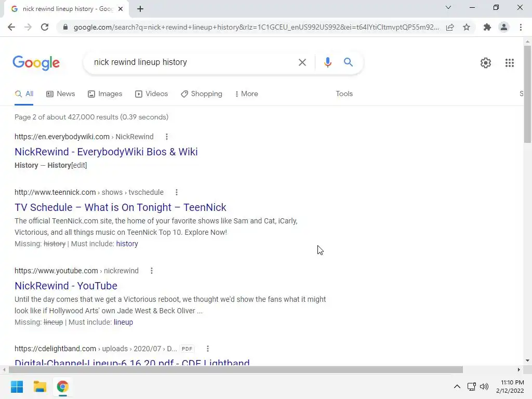Image resolution: width=532 pixels, height=399 pixels.
Task: Open the Extensions puzzle icon
Action: click(487, 27)
